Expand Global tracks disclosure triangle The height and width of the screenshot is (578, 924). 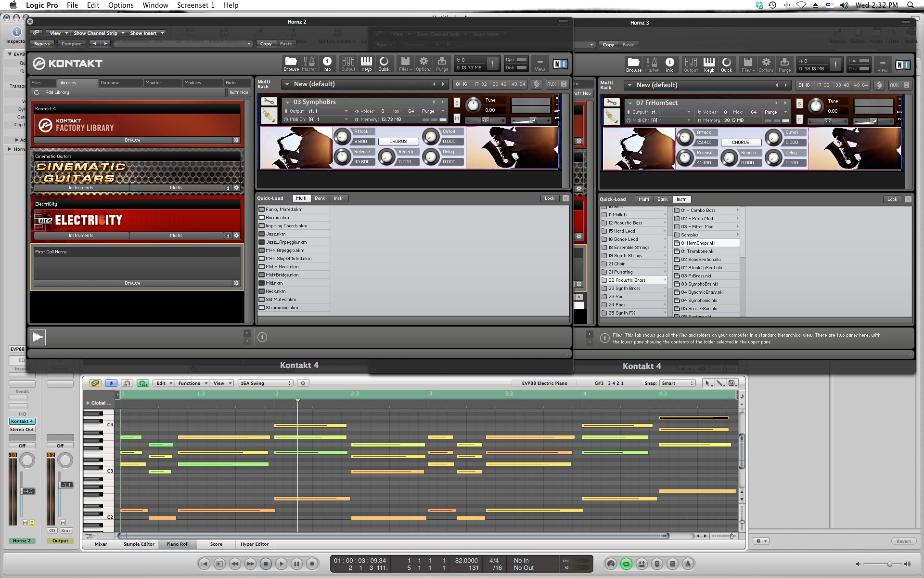tap(88, 403)
